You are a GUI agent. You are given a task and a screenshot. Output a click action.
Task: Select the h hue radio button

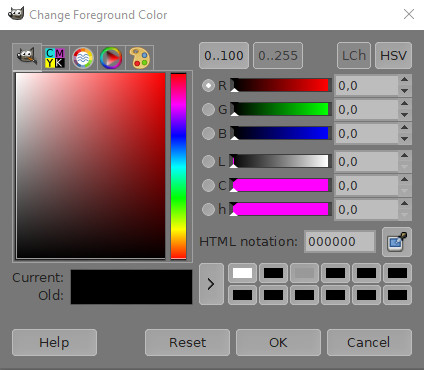pyautogui.click(x=208, y=210)
